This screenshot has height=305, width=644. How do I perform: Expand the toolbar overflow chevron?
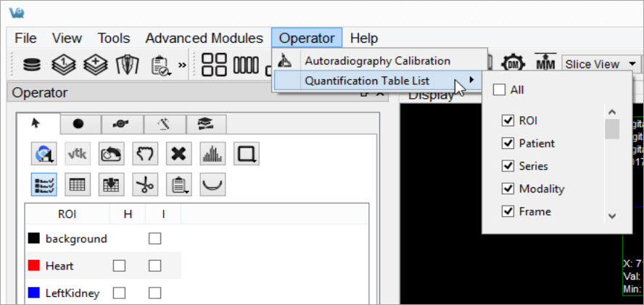coord(182,65)
